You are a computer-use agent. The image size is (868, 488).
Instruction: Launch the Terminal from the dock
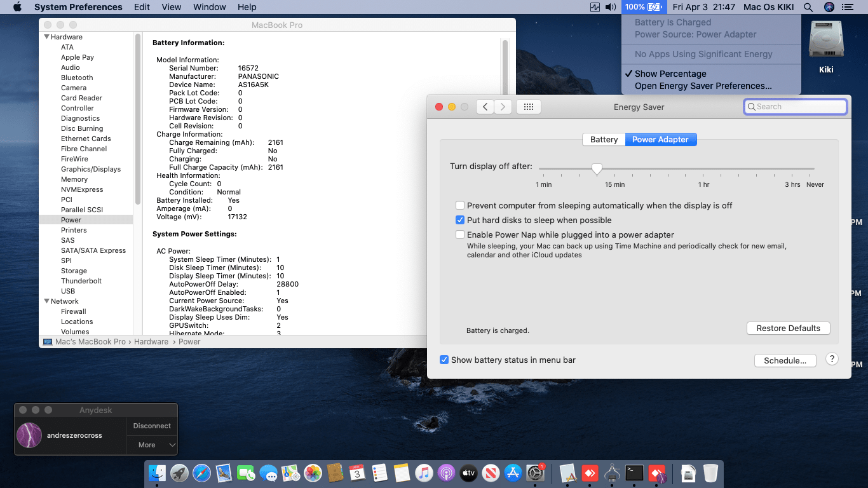634,473
